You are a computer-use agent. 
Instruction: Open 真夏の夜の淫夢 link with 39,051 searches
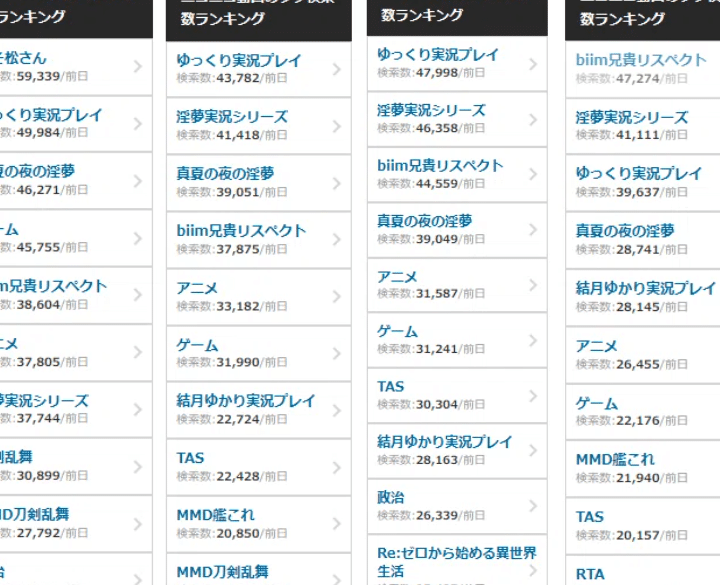(x=225, y=174)
